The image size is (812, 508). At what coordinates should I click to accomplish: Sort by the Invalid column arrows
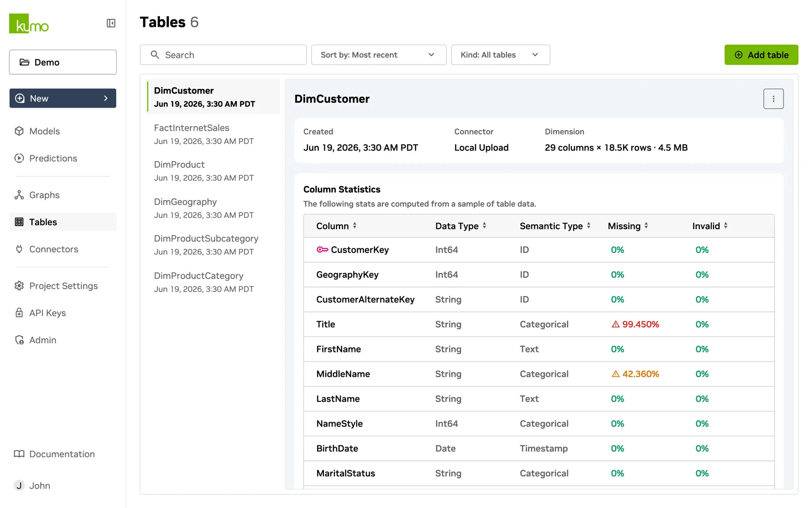[x=726, y=226]
